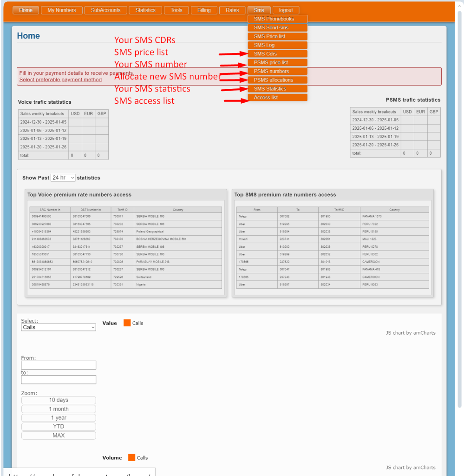The height and width of the screenshot is (476, 464).
Task: Click the Sms menu button
Action: [259, 10]
